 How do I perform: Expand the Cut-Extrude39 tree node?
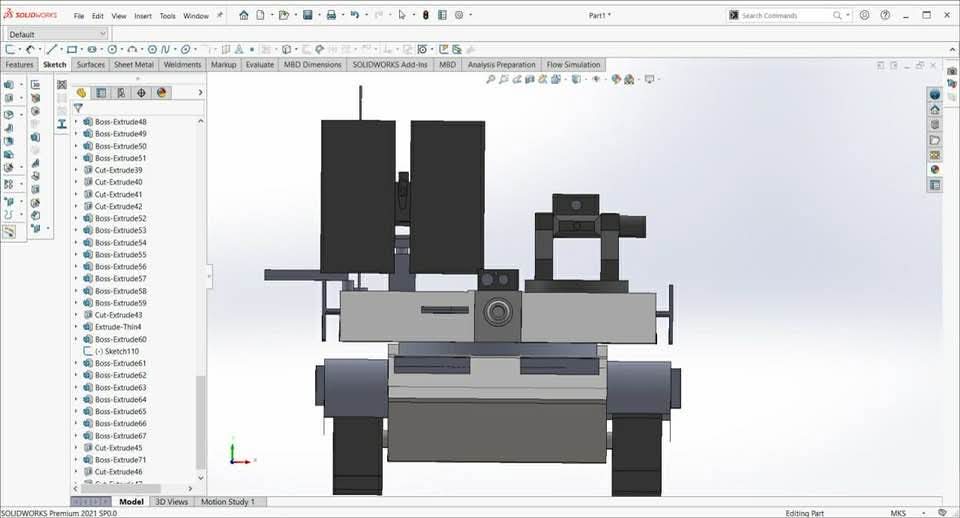(x=76, y=170)
